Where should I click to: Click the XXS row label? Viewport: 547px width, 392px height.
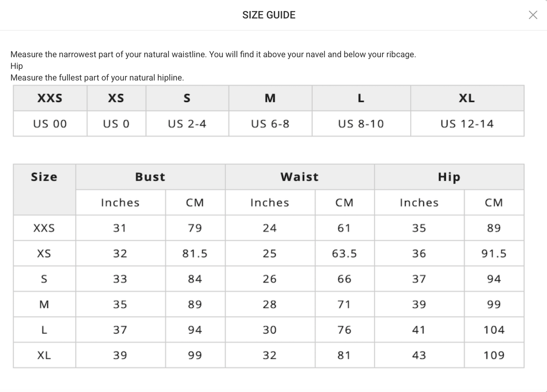[44, 228]
